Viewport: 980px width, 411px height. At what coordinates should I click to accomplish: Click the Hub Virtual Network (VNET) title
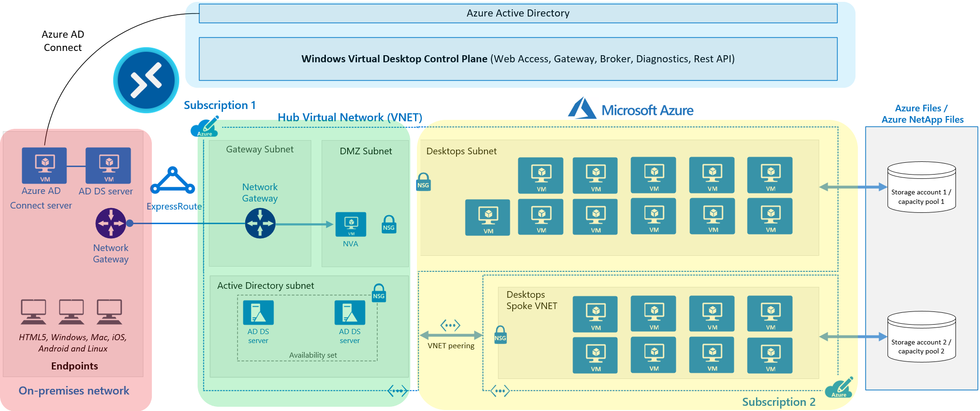coord(350,117)
